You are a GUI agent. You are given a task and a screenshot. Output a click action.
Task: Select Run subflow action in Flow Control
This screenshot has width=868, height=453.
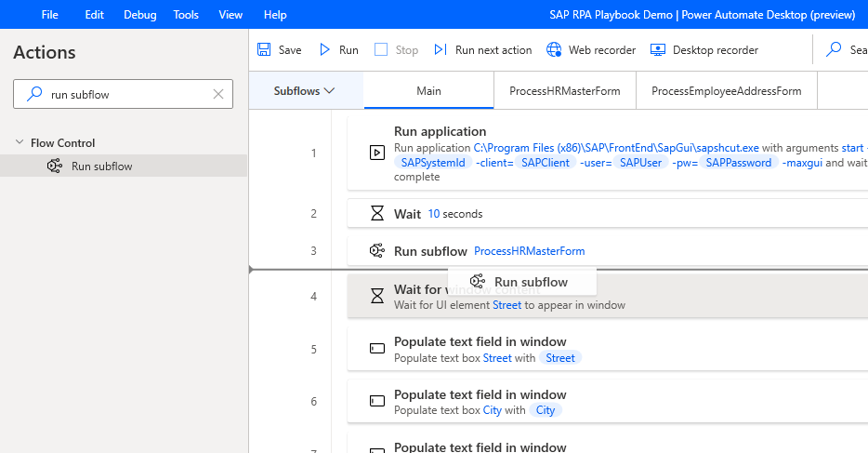click(124, 166)
